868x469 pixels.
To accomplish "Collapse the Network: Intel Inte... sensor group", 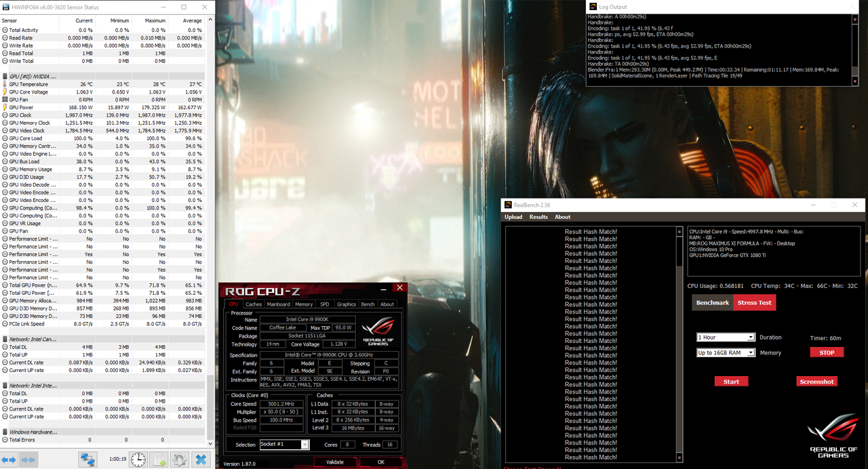I will (x=5, y=386).
